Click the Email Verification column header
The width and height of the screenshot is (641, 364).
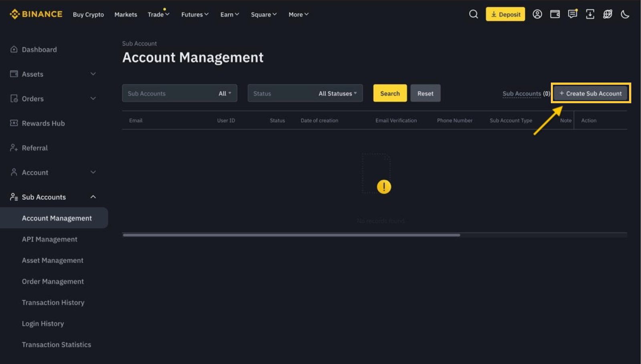coord(396,120)
